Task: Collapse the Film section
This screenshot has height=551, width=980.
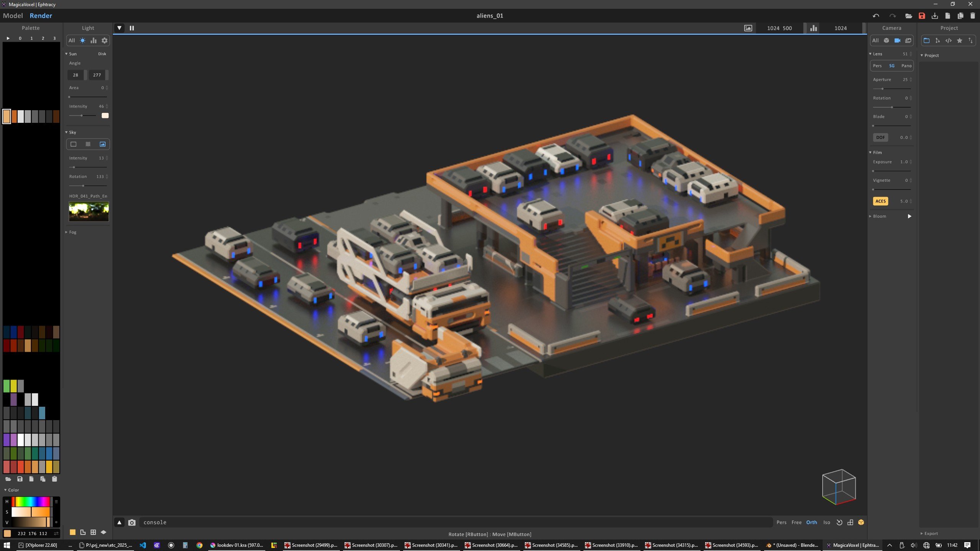Action: [875, 152]
